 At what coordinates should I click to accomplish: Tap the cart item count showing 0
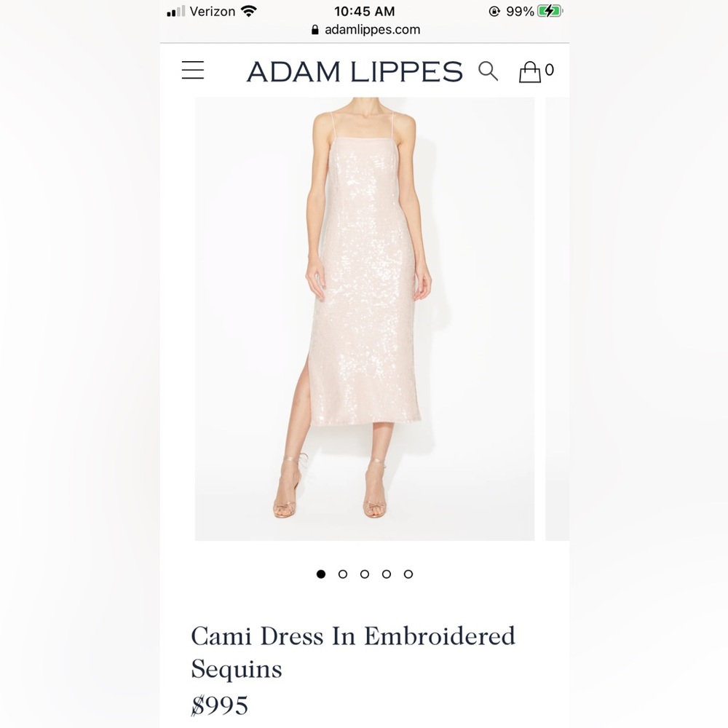(549, 70)
